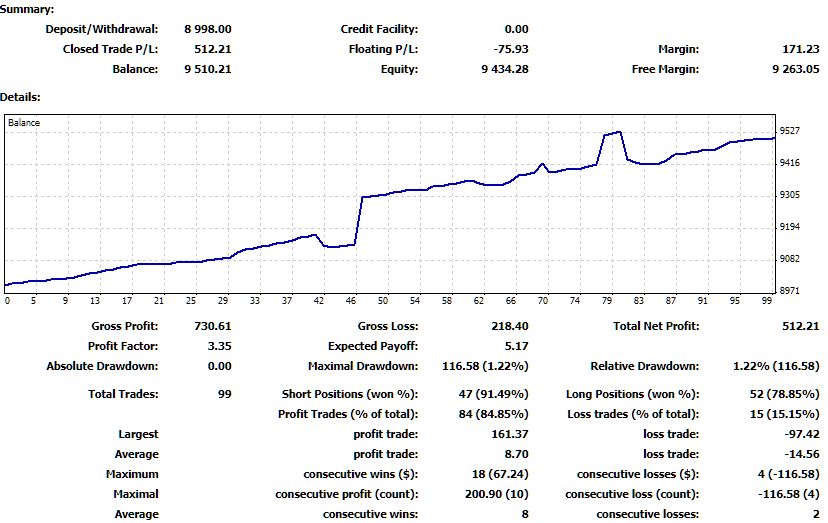Screen dimensions: 828x523
Task: Click the consecutive losses value 4 (-116.58)
Action: [x=788, y=474]
